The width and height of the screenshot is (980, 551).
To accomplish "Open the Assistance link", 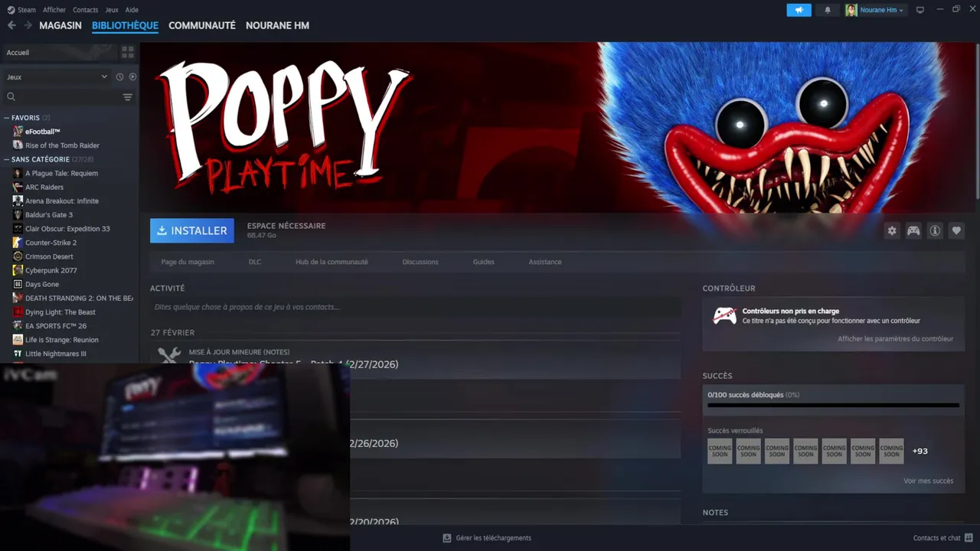I will click(x=545, y=262).
